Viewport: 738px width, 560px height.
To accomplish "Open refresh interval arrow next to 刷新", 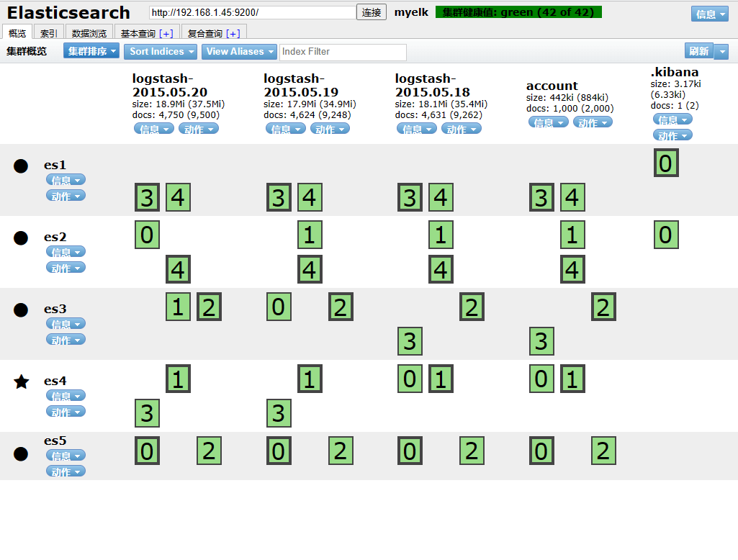I will (721, 51).
